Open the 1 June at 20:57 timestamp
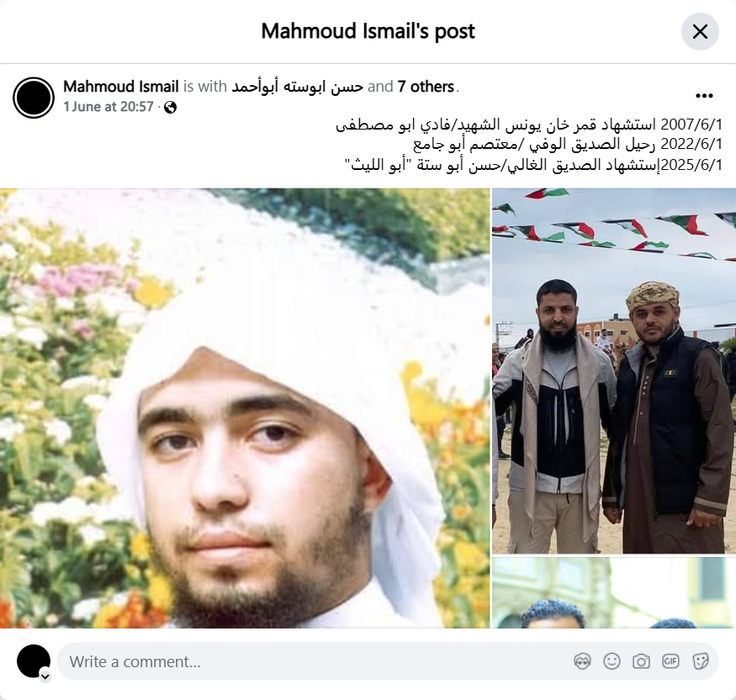This screenshot has height=700, width=736. 109,107
